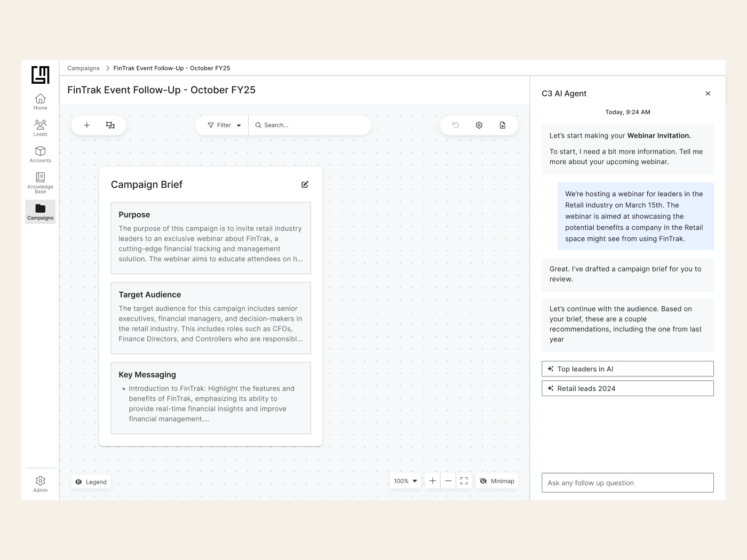This screenshot has width=747, height=560.
Task: Click the undo arrow icon
Action: [x=456, y=125]
